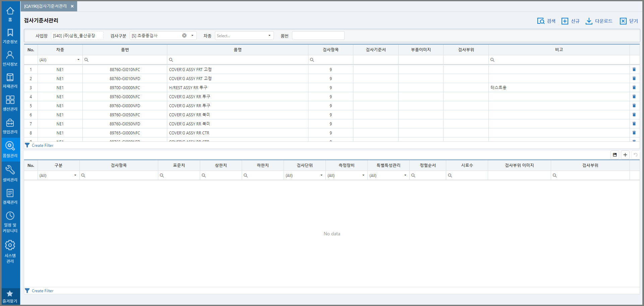Open the 차종 Select dropdown
This screenshot has height=306, width=644.
point(244,36)
